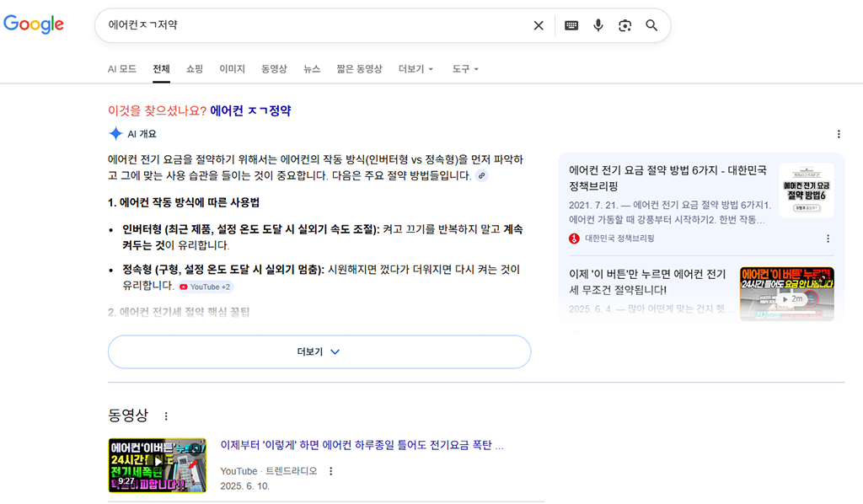The height and width of the screenshot is (504, 863).
Task: Open Google Lens image search
Action: pyautogui.click(x=624, y=25)
